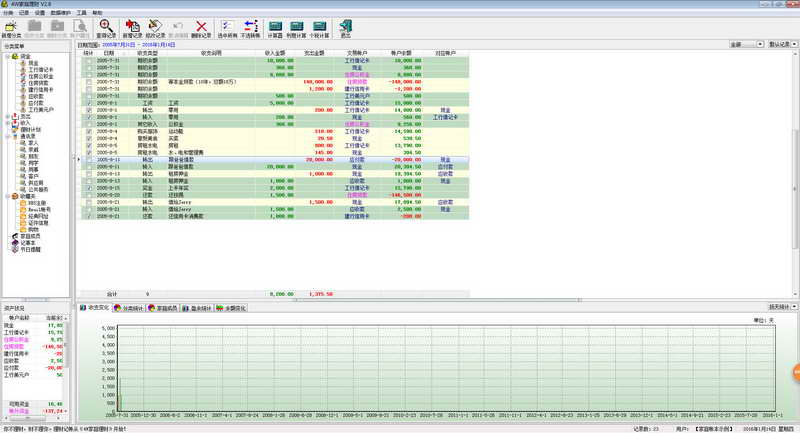Click the 退出 (exit) toolbar icon

pos(345,27)
